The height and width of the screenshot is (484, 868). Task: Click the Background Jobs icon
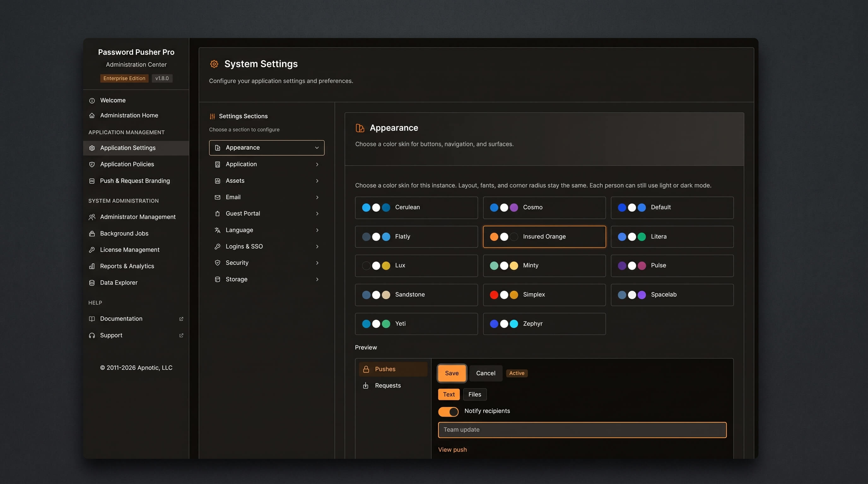pyautogui.click(x=92, y=233)
